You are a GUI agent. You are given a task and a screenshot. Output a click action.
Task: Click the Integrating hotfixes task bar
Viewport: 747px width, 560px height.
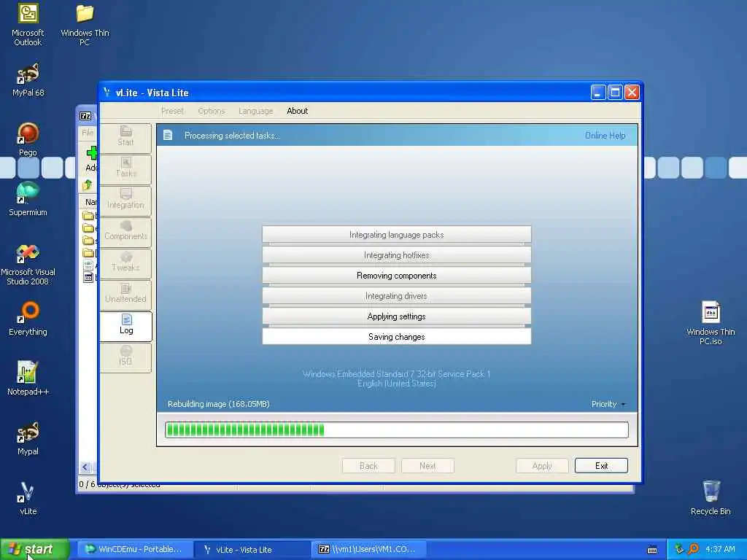[x=396, y=254]
